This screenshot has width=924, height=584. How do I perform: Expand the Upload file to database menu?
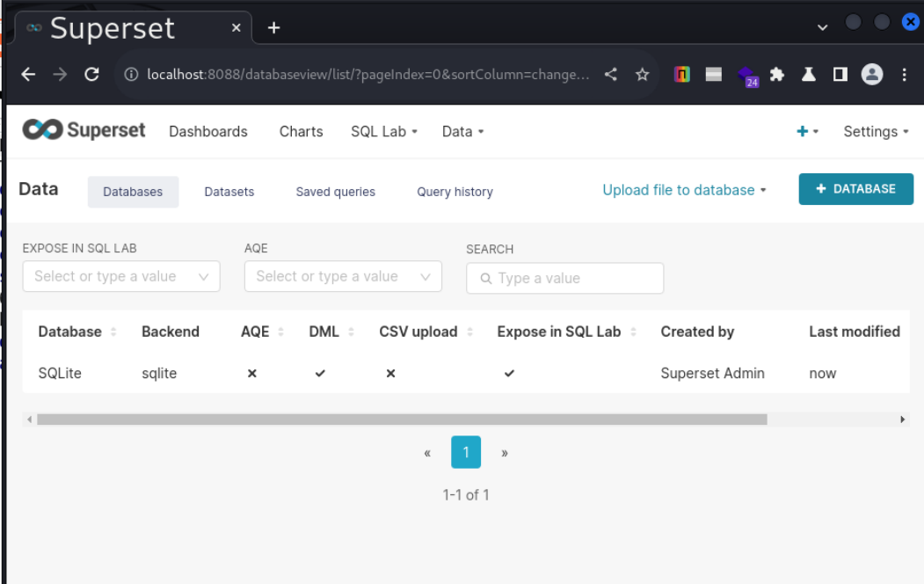[684, 190]
